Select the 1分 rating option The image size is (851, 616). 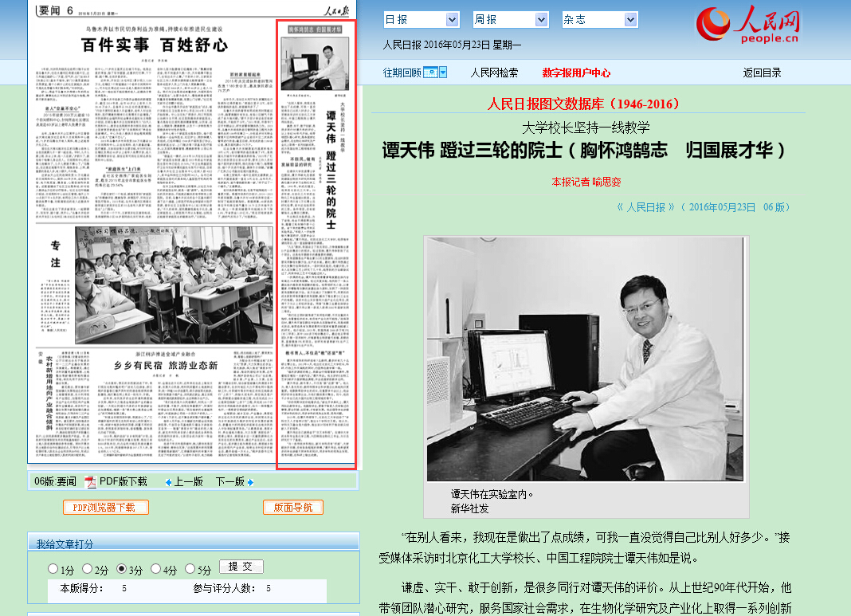tap(53, 569)
